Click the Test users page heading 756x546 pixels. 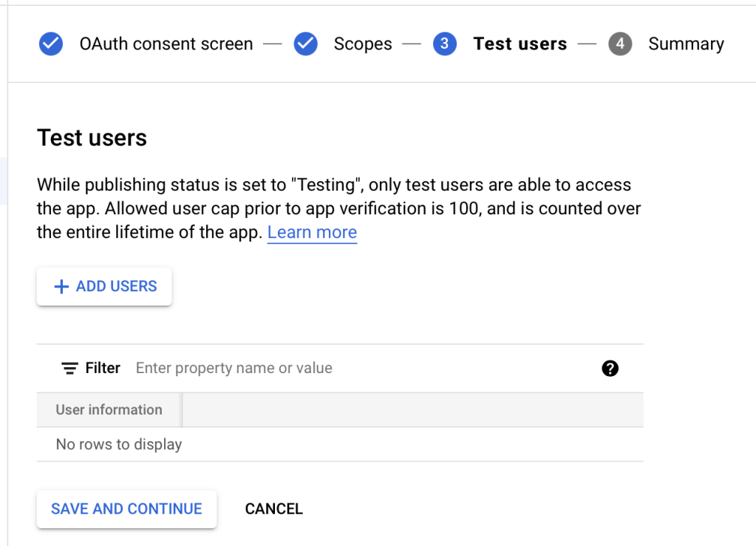tap(92, 138)
